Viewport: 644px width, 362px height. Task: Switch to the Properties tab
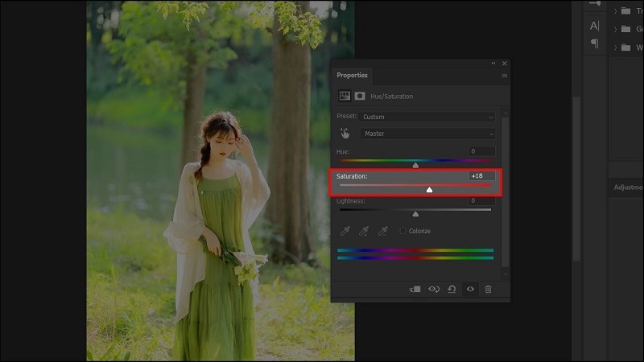tap(352, 75)
